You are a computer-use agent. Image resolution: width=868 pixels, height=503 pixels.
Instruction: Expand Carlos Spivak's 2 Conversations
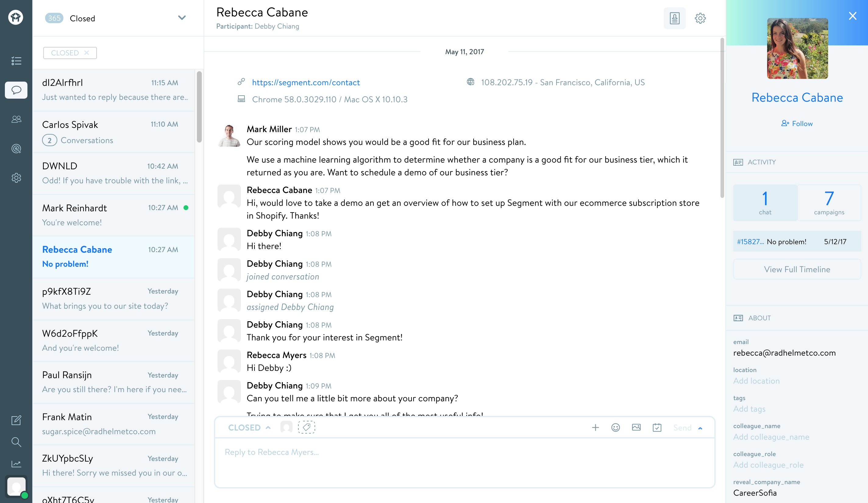point(78,140)
